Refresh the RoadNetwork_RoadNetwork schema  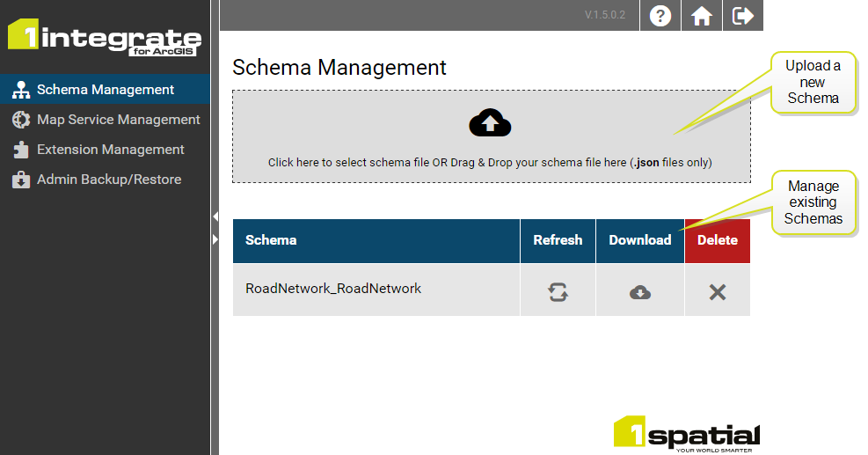pyautogui.click(x=558, y=292)
